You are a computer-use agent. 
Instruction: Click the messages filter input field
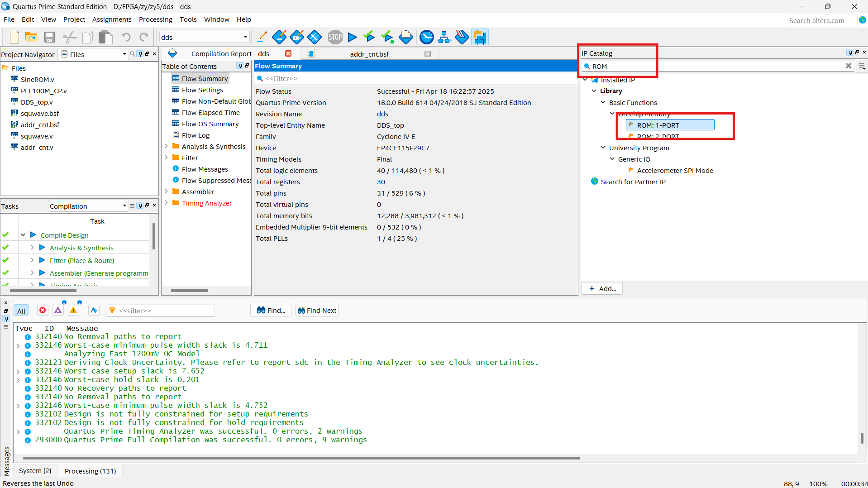point(166,311)
